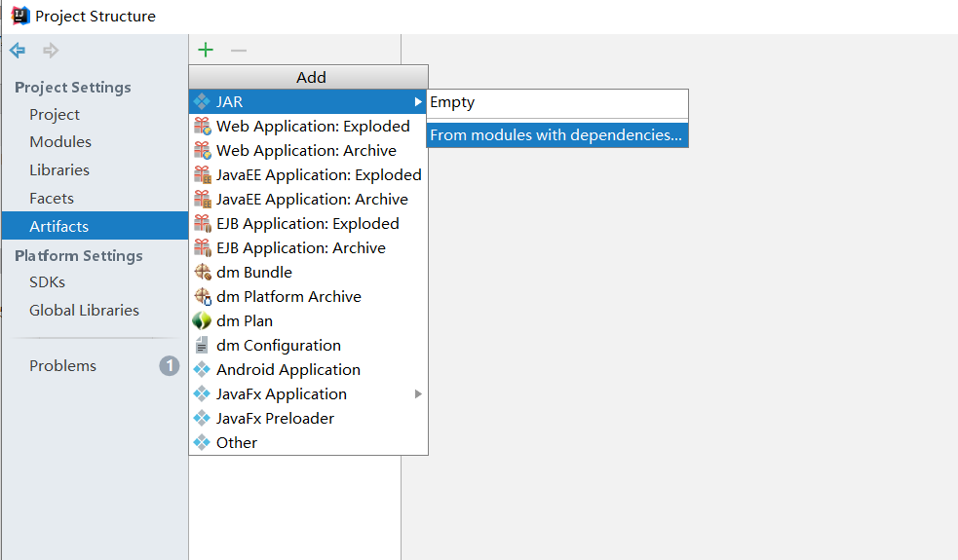958x560 pixels.
Task: Click the JavaEE Application: Exploded icon
Action: [x=203, y=174]
